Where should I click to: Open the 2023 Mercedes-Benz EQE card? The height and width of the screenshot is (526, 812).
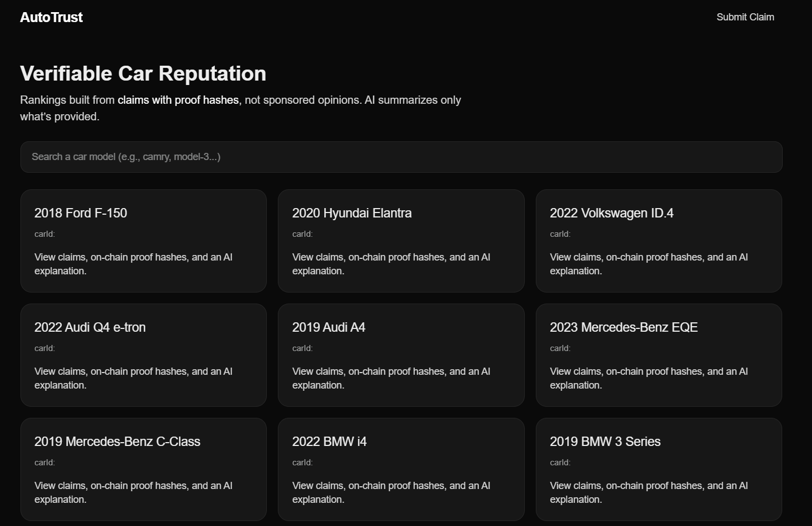(x=659, y=355)
